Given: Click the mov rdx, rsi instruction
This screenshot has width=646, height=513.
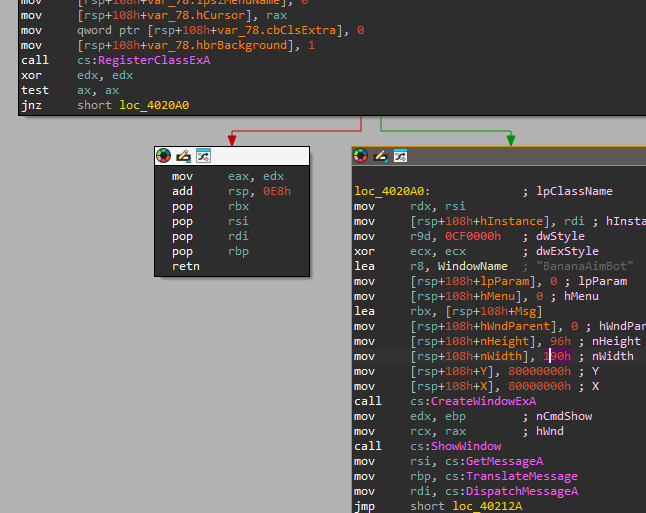Looking at the screenshot, I should (x=410, y=206).
